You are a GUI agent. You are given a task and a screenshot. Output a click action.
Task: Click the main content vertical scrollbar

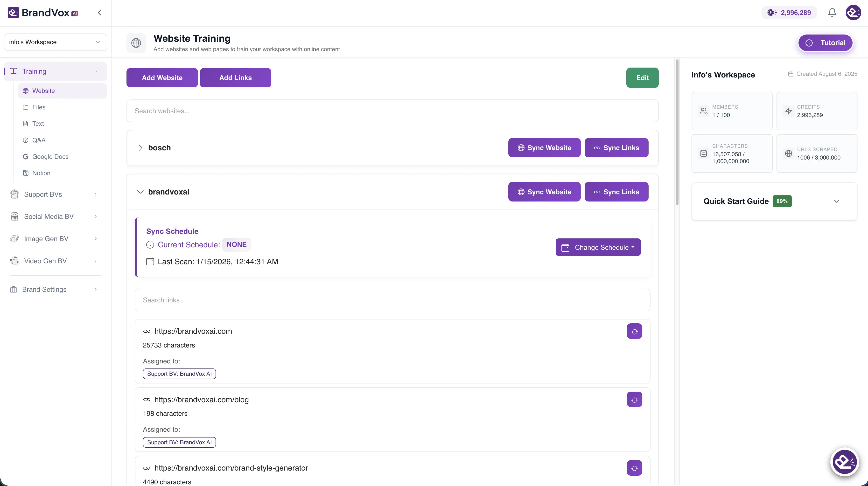coord(677,132)
